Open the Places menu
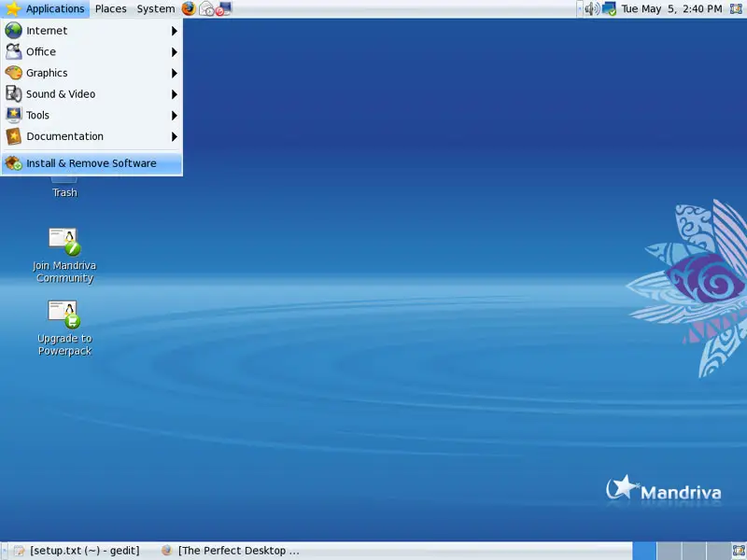The height and width of the screenshot is (560, 747). point(110,8)
